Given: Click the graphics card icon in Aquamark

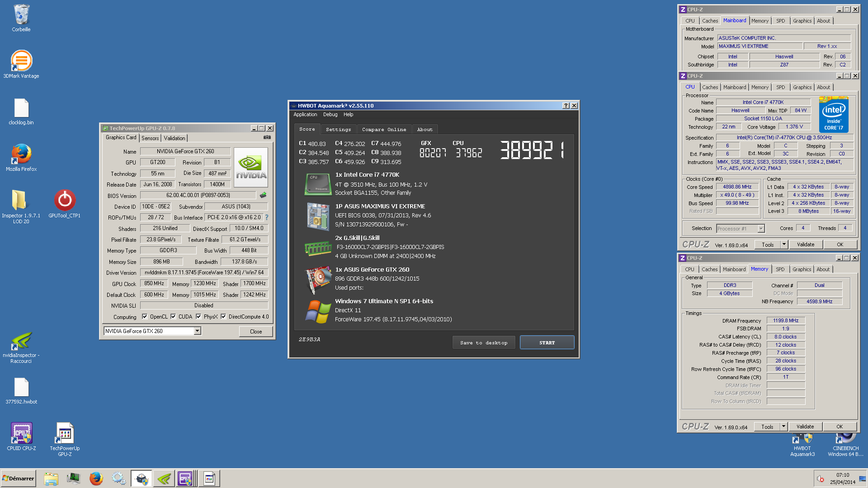Looking at the screenshot, I should pyautogui.click(x=318, y=279).
